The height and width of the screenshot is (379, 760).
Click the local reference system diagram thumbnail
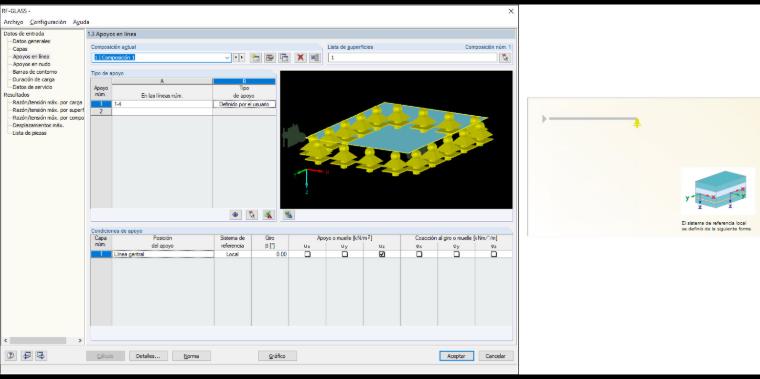[718, 192]
